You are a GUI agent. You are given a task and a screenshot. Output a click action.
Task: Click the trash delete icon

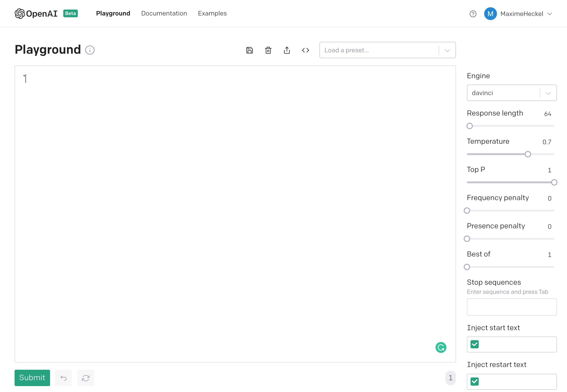(x=268, y=50)
